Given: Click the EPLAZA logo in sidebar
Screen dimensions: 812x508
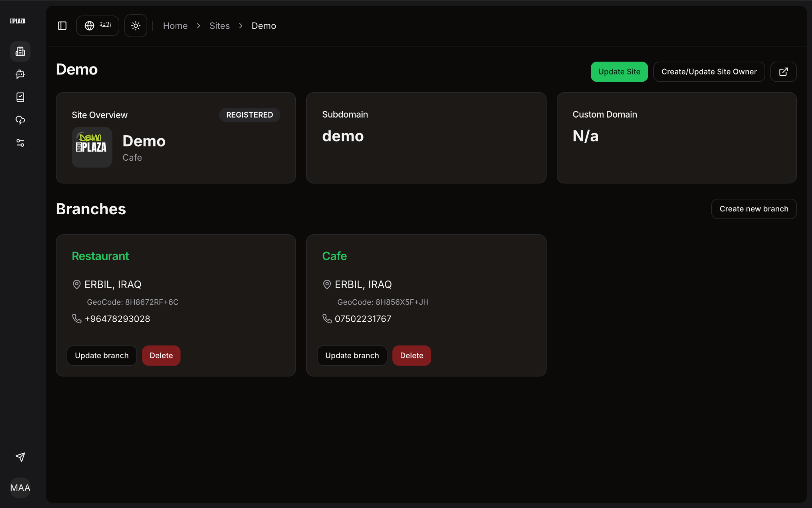Looking at the screenshot, I should (x=18, y=21).
